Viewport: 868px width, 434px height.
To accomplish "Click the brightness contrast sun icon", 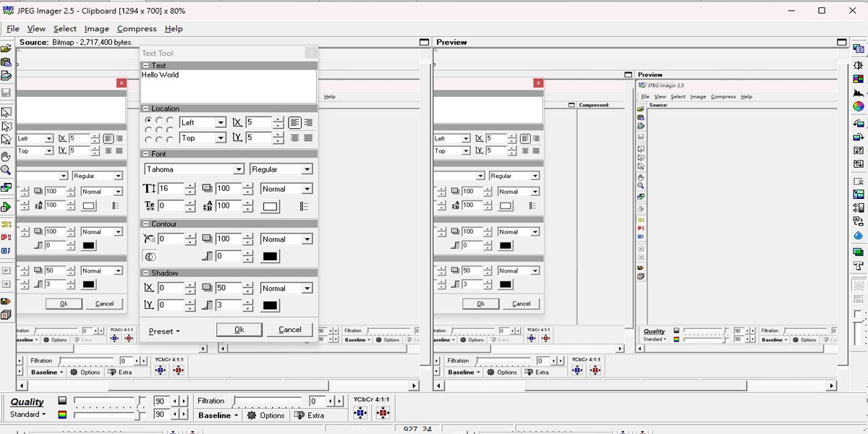I will [x=859, y=65].
